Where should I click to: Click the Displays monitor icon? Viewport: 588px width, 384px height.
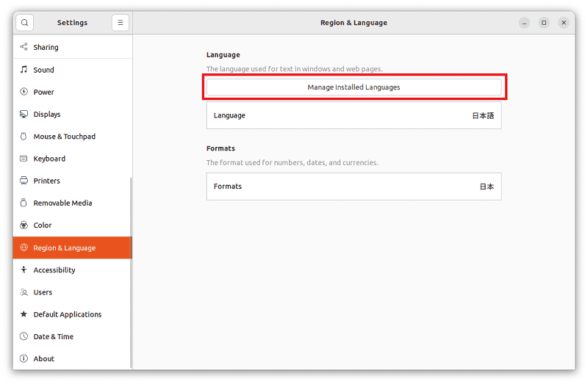tap(24, 114)
